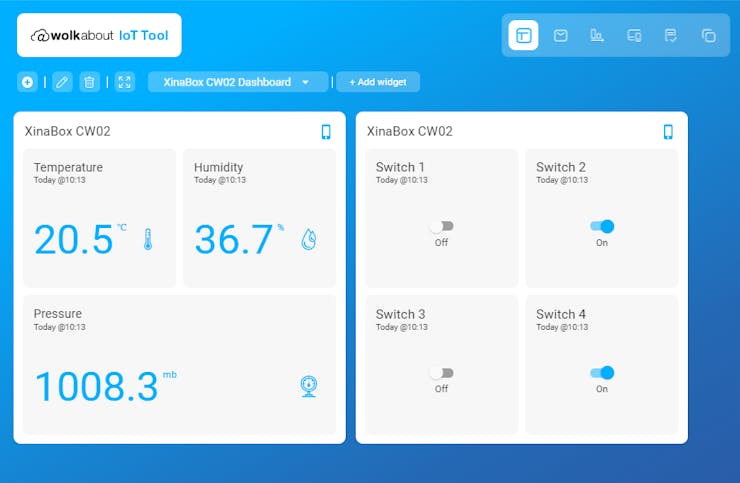Image resolution: width=740 pixels, height=483 pixels.
Task: Click the Switch 2 label
Action: [x=561, y=167]
